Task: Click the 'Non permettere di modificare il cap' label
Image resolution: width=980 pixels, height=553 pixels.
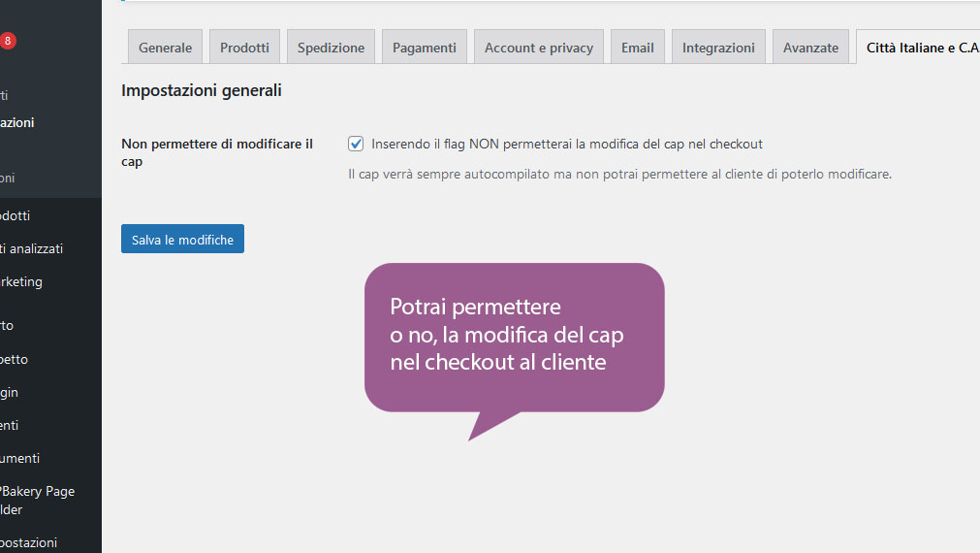Action: pos(217,152)
